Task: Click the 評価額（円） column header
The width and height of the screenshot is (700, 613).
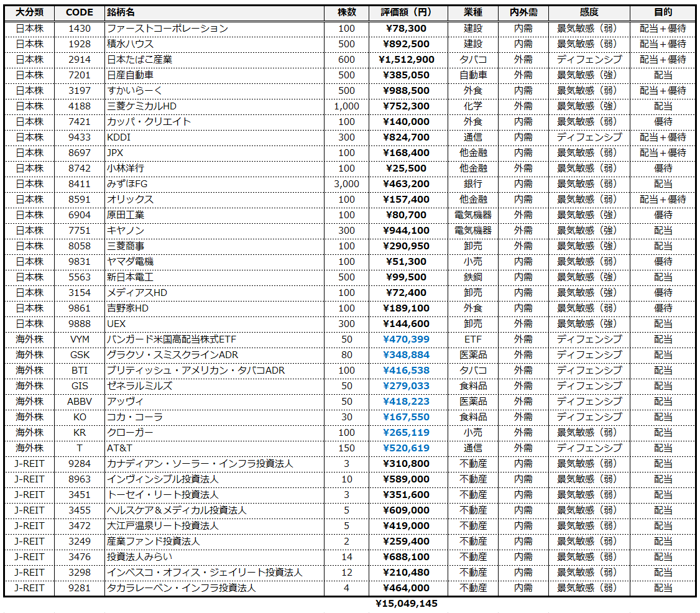Action: pyautogui.click(x=408, y=12)
